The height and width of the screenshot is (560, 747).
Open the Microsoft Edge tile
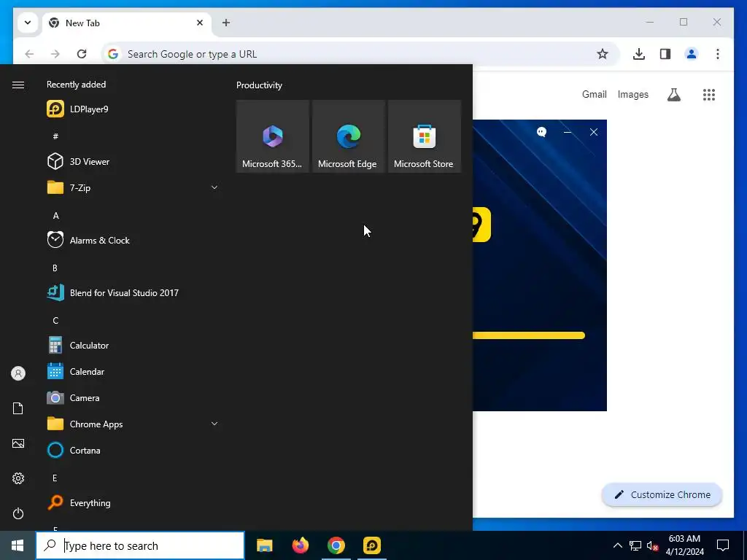[x=348, y=136]
